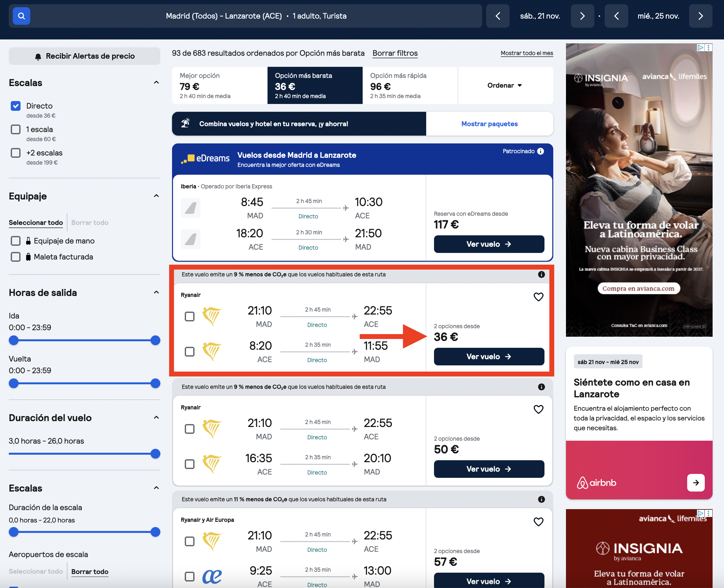Go to next departure date after sáb., 21 nov.
This screenshot has width=724, height=588.
click(582, 16)
